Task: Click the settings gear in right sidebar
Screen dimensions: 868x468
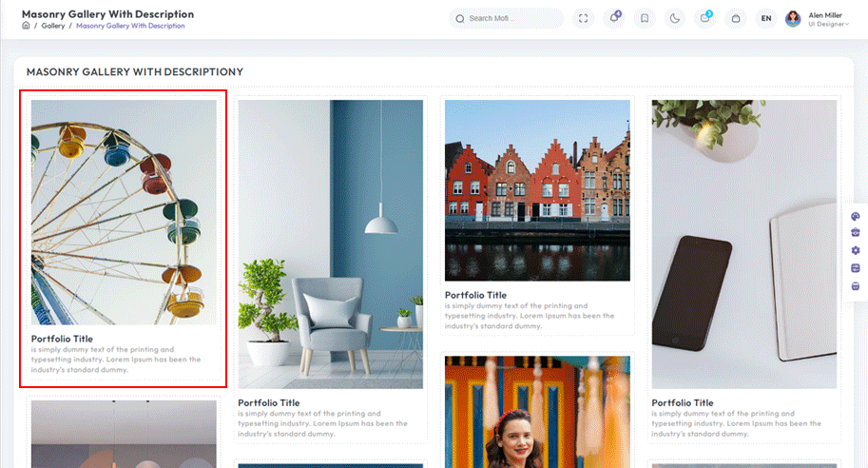Action: [x=855, y=250]
